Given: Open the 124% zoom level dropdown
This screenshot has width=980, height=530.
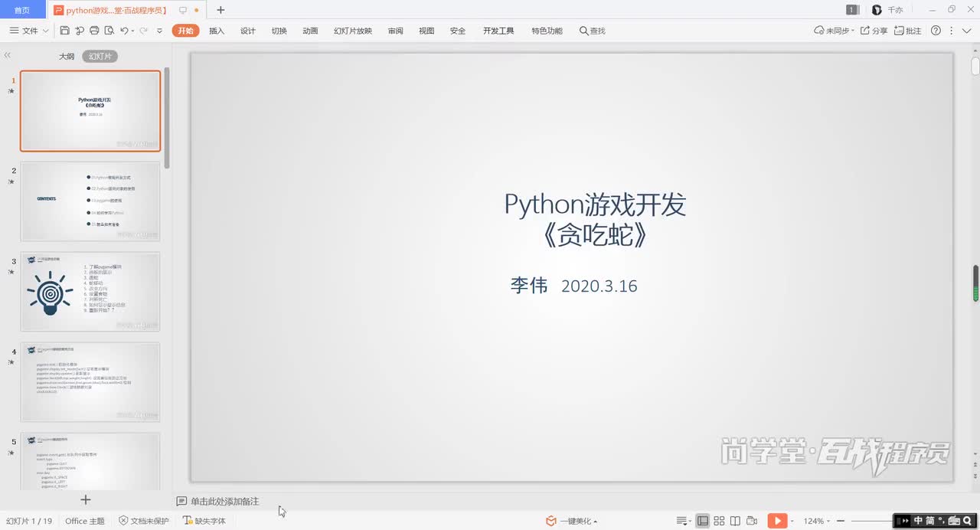Looking at the screenshot, I should click(x=817, y=521).
